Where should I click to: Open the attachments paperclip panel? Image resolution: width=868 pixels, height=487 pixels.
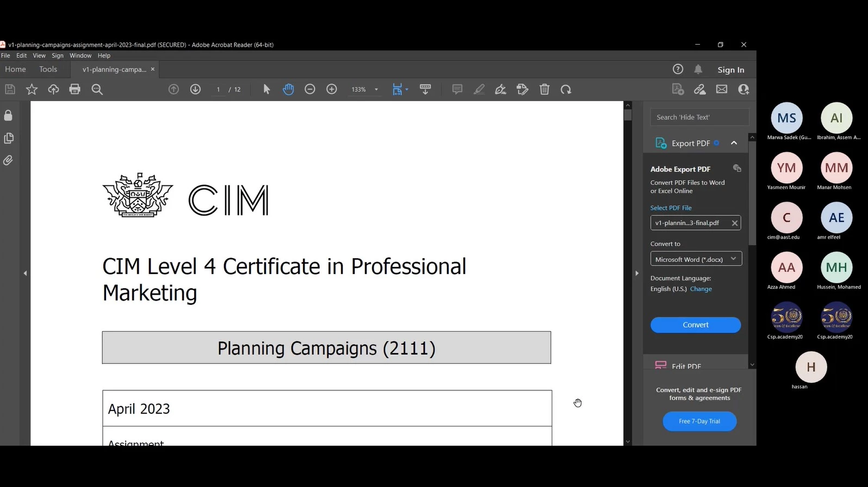[x=8, y=160]
